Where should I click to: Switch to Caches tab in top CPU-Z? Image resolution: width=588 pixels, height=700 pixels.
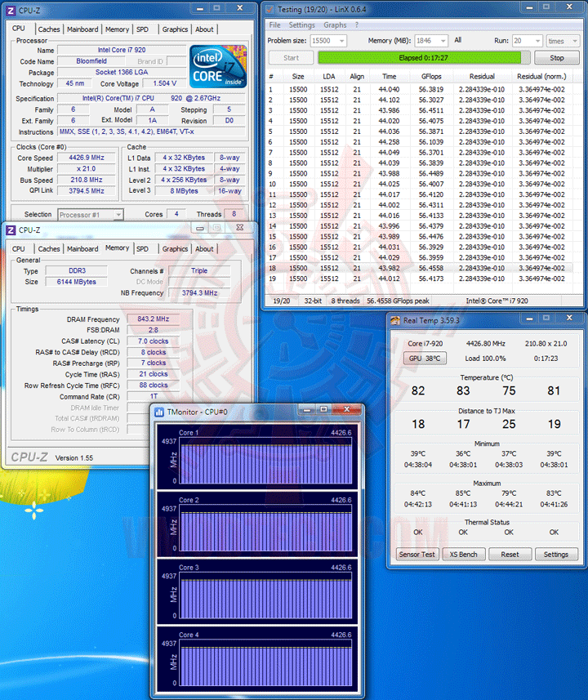point(49,29)
